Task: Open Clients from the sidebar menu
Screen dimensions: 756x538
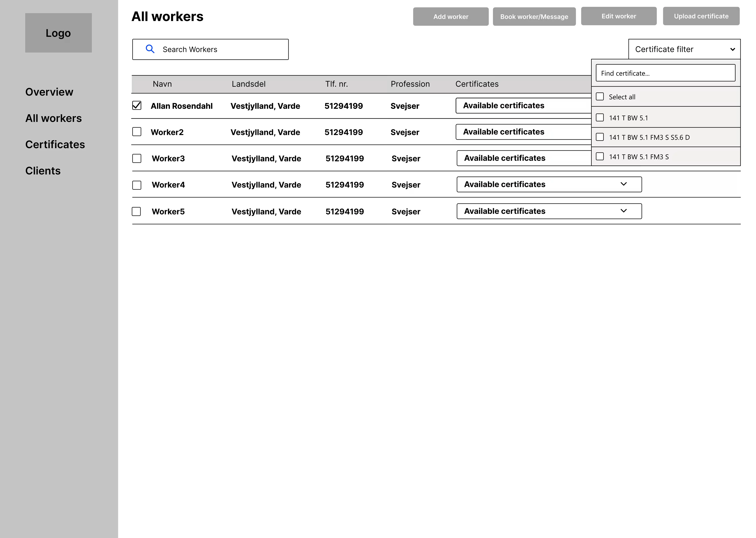Action: (x=43, y=171)
